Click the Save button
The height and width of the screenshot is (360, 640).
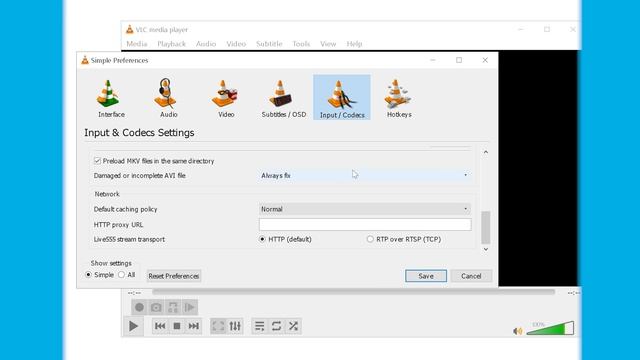coord(426,276)
